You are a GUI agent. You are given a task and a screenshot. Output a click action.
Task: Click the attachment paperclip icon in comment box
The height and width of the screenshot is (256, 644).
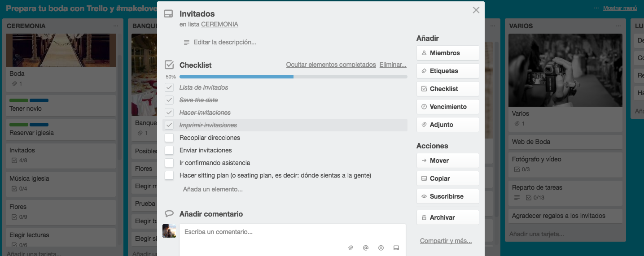click(x=351, y=247)
